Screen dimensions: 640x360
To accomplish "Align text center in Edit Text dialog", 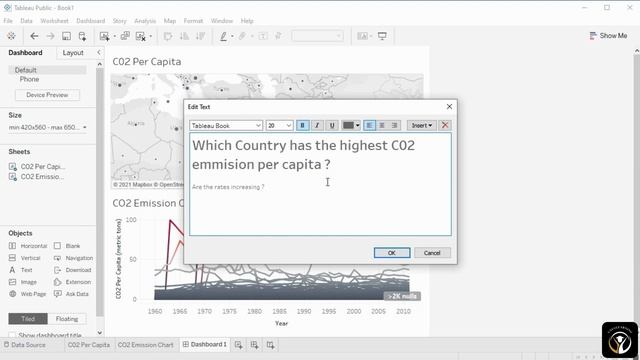I will [382, 125].
